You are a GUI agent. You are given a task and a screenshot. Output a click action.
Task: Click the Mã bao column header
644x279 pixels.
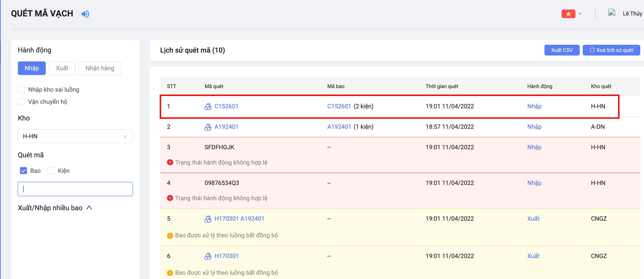click(x=336, y=86)
